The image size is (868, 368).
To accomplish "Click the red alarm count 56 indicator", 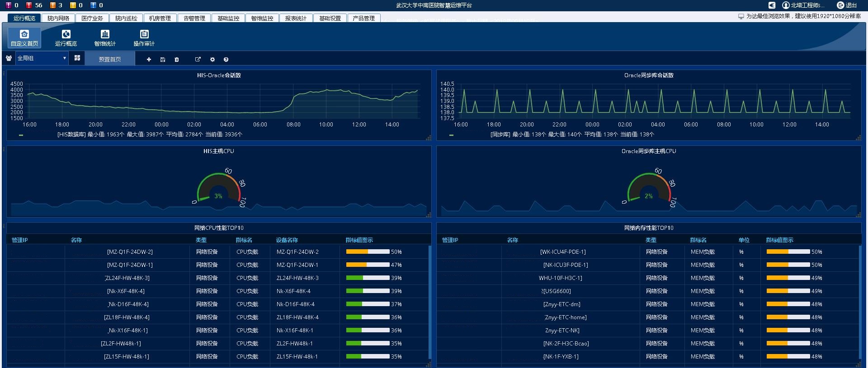I will point(34,5).
